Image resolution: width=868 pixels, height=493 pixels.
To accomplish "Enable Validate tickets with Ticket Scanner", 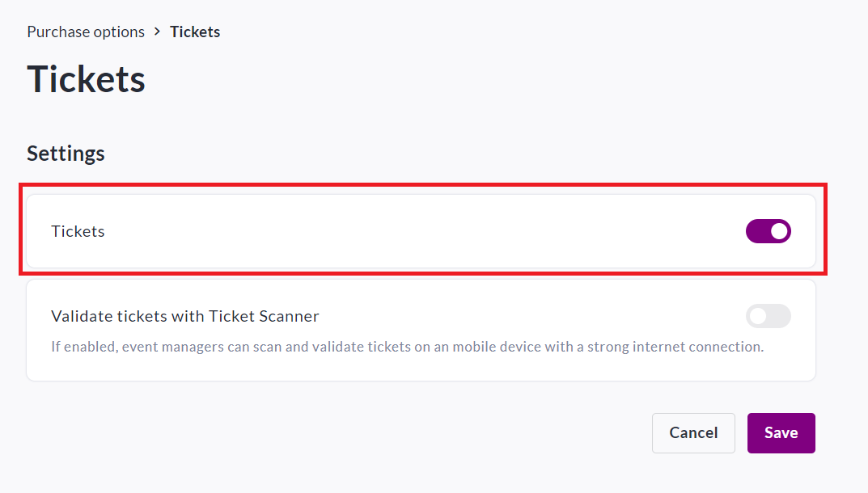I will click(768, 316).
